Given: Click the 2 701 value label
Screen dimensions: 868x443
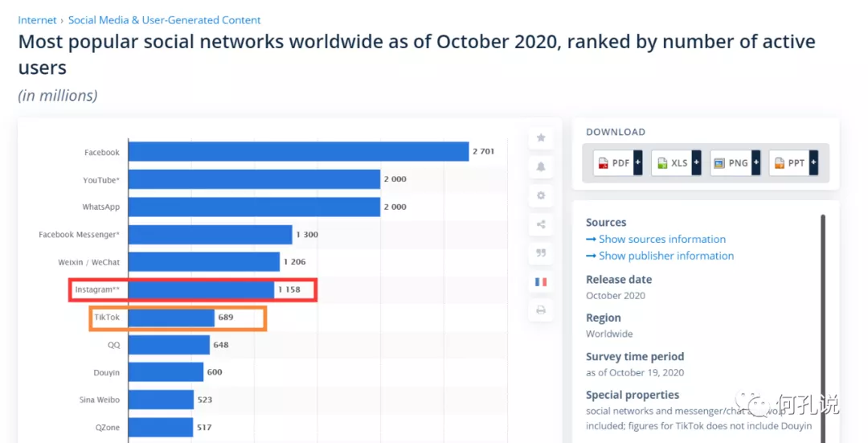Looking at the screenshot, I should pyautogui.click(x=483, y=151).
